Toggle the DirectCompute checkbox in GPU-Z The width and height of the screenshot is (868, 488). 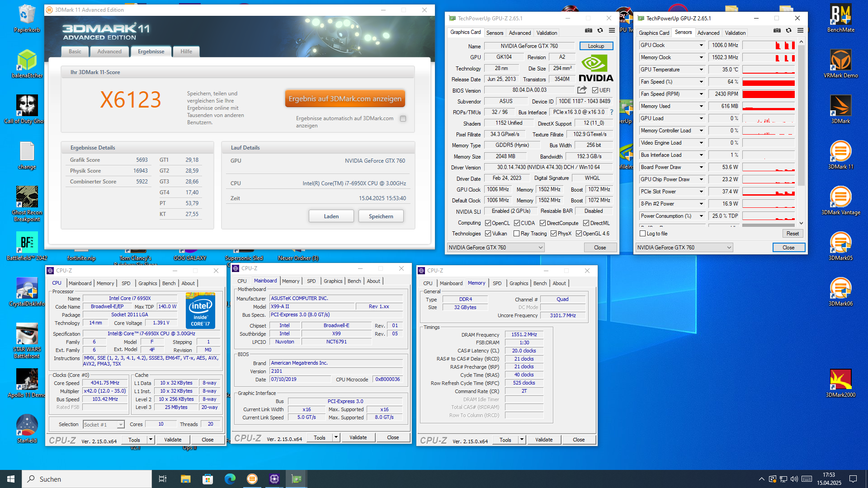(x=542, y=223)
